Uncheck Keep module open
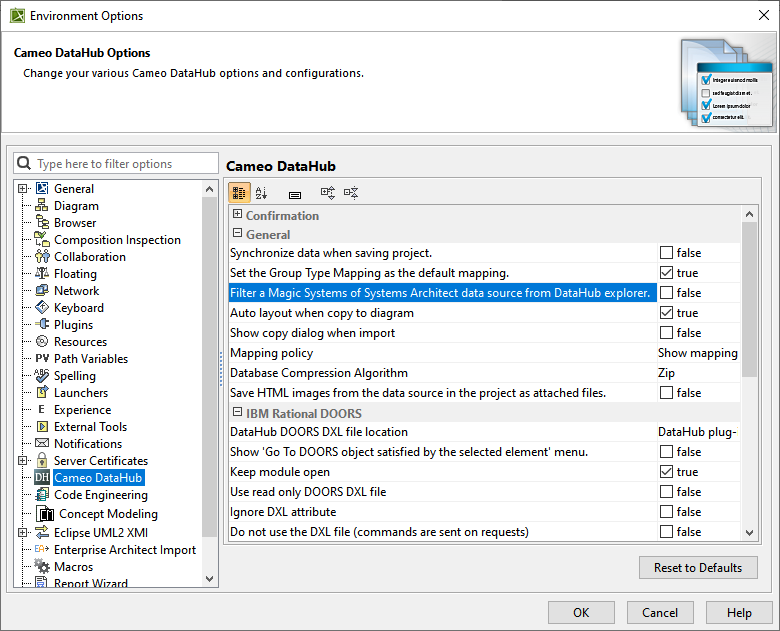The image size is (780, 631). (x=666, y=472)
